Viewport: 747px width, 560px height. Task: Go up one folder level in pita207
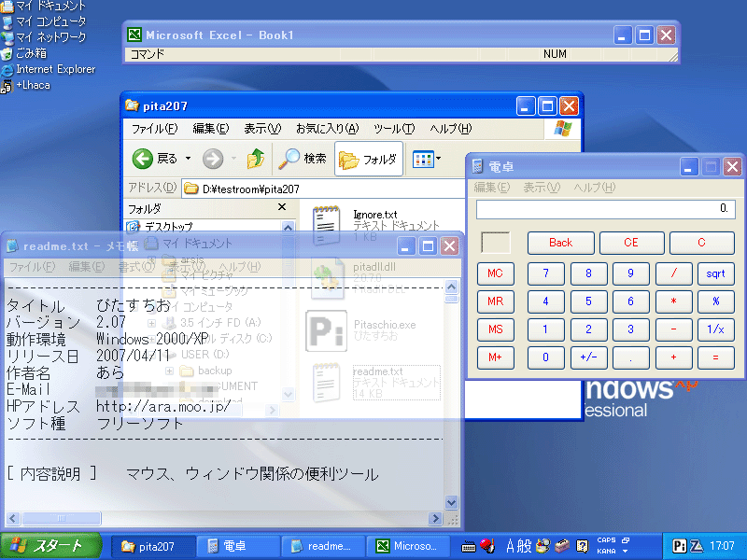[x=256, y=159]
